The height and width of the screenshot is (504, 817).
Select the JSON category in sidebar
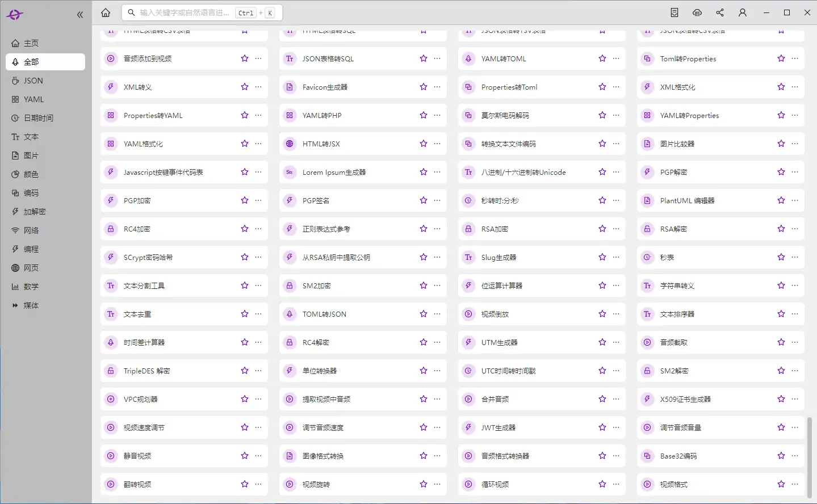point(33,81)
